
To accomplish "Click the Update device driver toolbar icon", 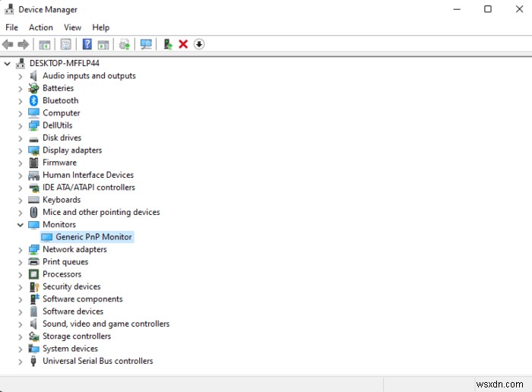I will 125,44.
